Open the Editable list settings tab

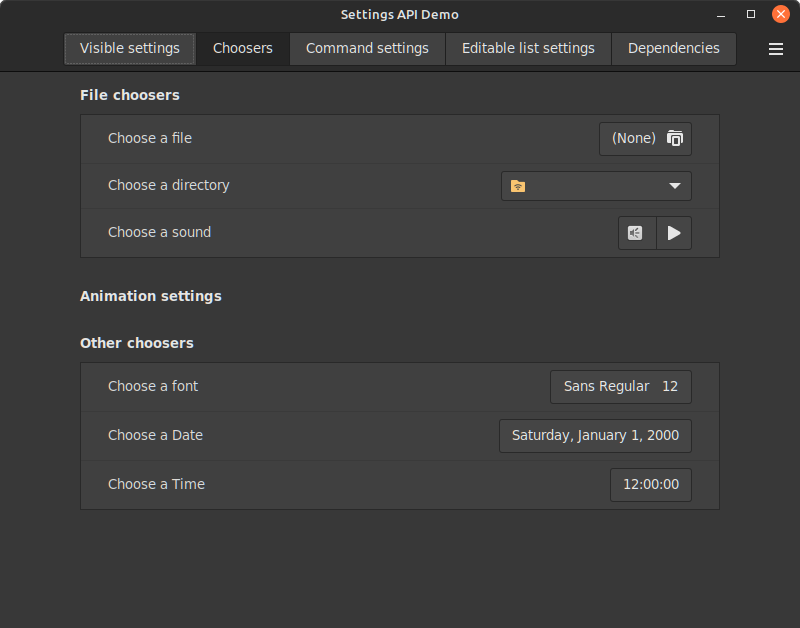[528, 48]
